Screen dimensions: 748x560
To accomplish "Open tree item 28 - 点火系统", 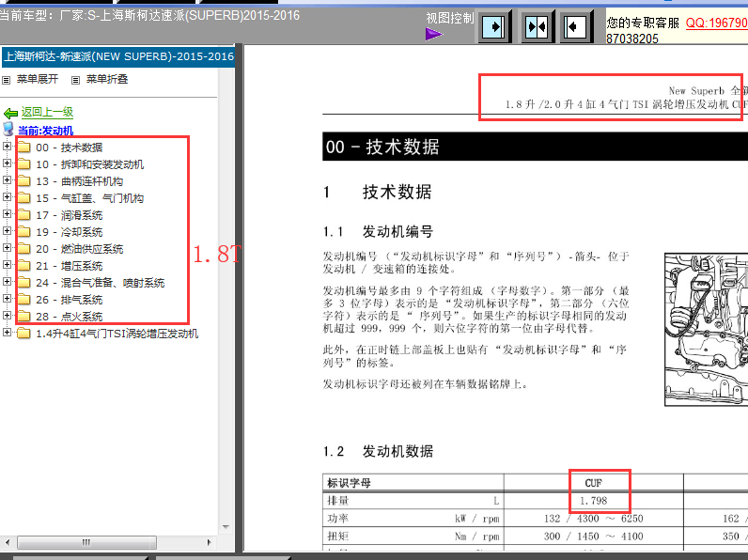I will click(x=70, y=317).
